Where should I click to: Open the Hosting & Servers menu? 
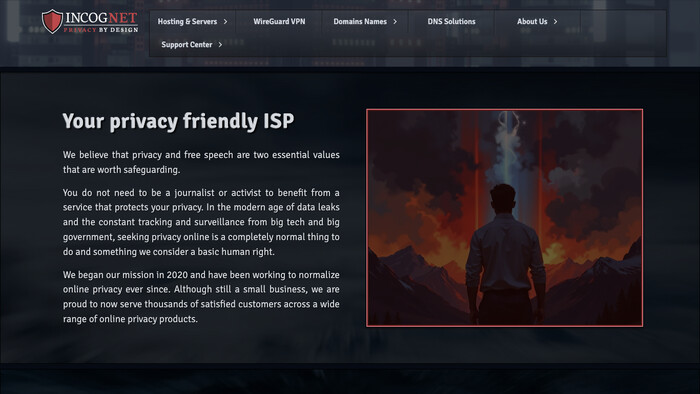(x=187, y=21)
